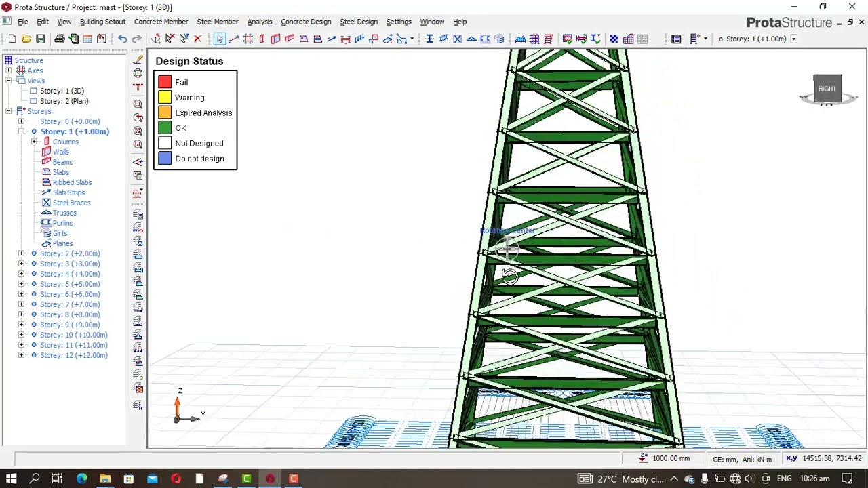Open the Steel Member menu
This screenshot has width=868, height=488.
[x=217, y=22]
